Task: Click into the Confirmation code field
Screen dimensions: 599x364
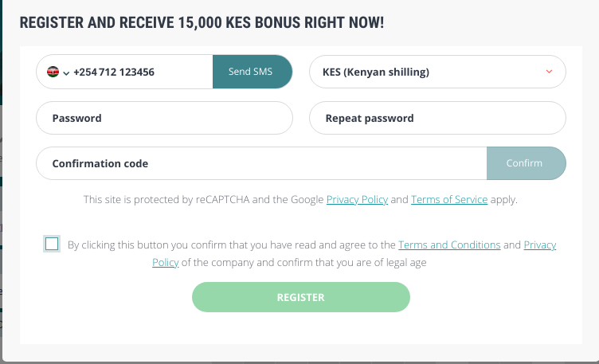Action: [x=261, y=163]
